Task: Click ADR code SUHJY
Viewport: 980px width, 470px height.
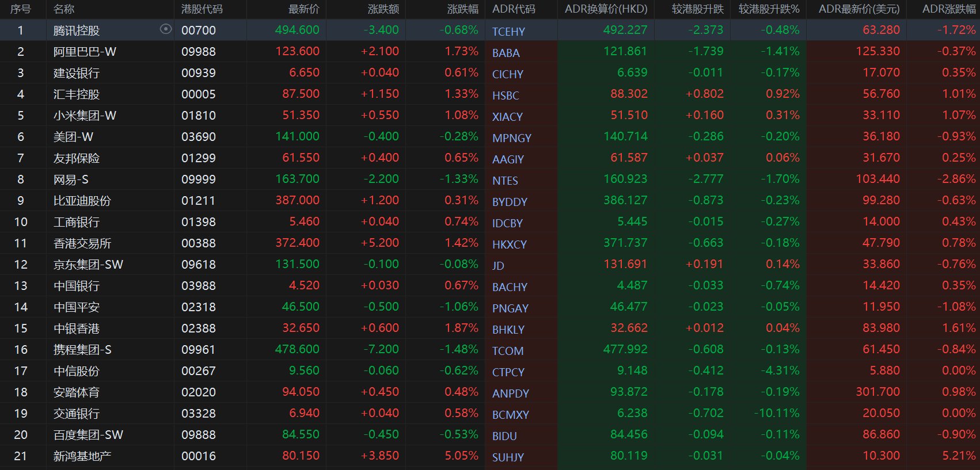Action: (x=508, y=457)
